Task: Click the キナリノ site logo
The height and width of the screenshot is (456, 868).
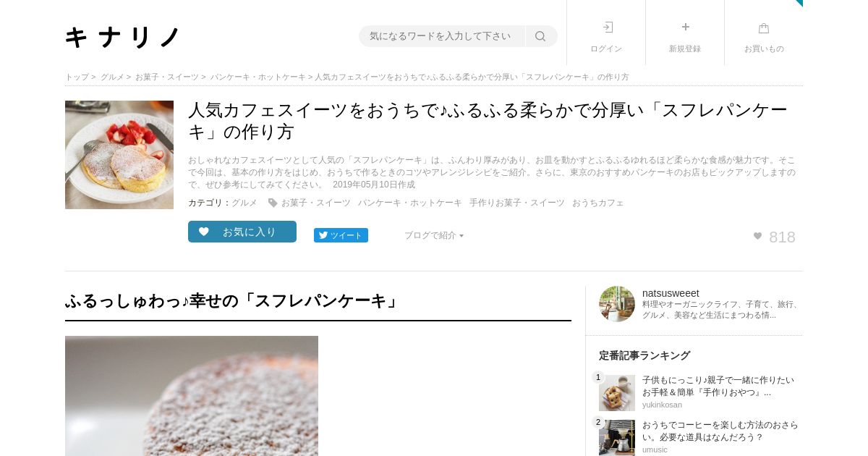Action: coord(122,37)
